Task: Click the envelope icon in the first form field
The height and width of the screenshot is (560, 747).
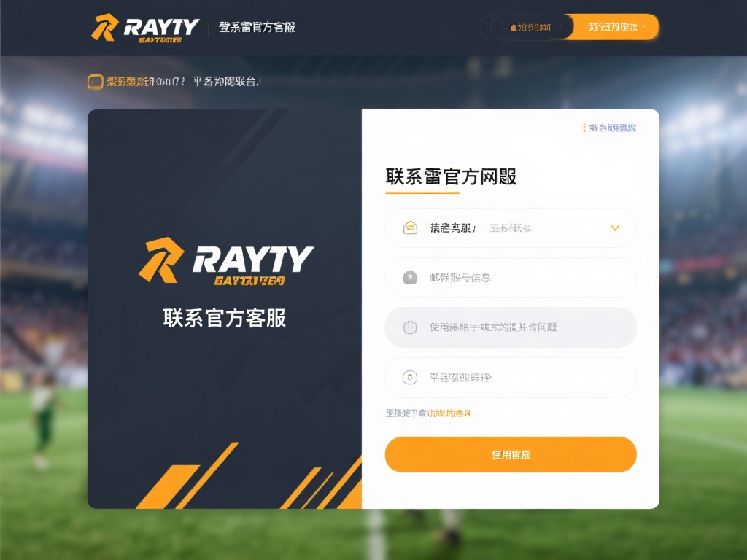Action: click(410, 227)
